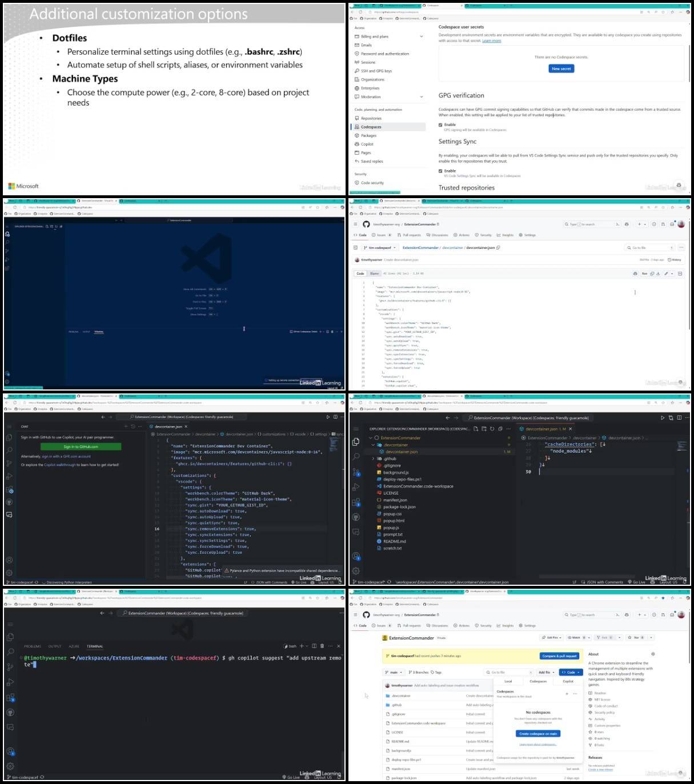
Task: Open Manage gear in the VS Code file-tree frame
Action: click(x=356, y=570)
